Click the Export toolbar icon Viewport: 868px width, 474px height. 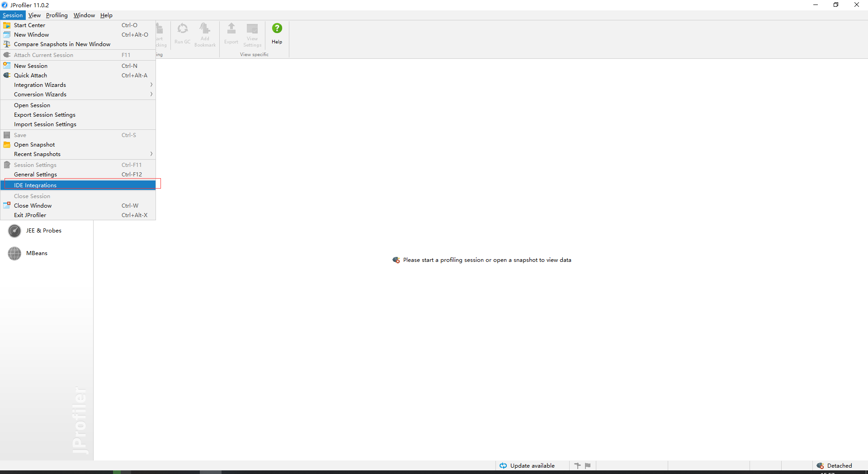click(x=231, y=33)
